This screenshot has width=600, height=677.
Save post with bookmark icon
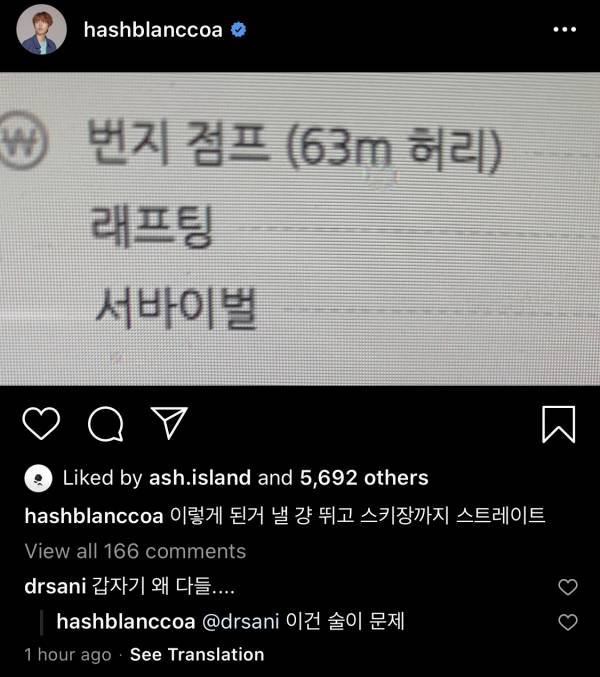(559, 424)
